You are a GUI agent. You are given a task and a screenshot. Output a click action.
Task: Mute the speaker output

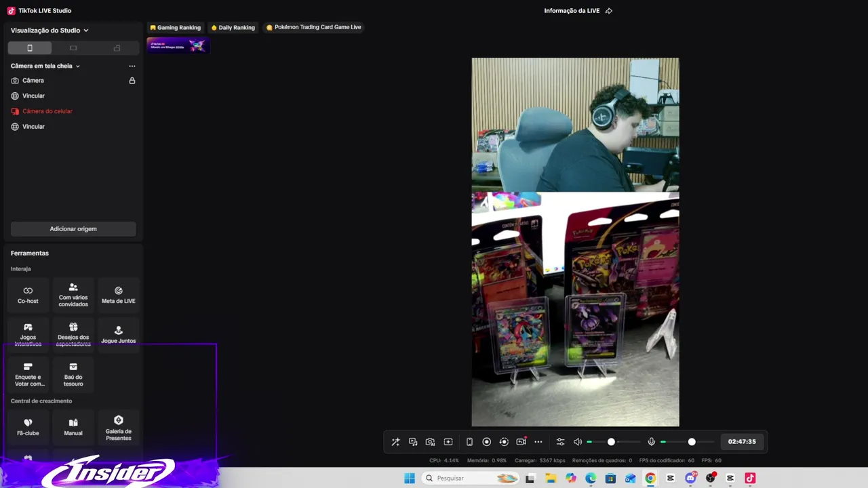click(x=578, y=442)
